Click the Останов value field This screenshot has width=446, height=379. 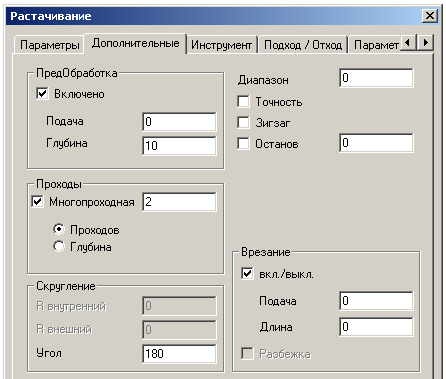point(376,143)
